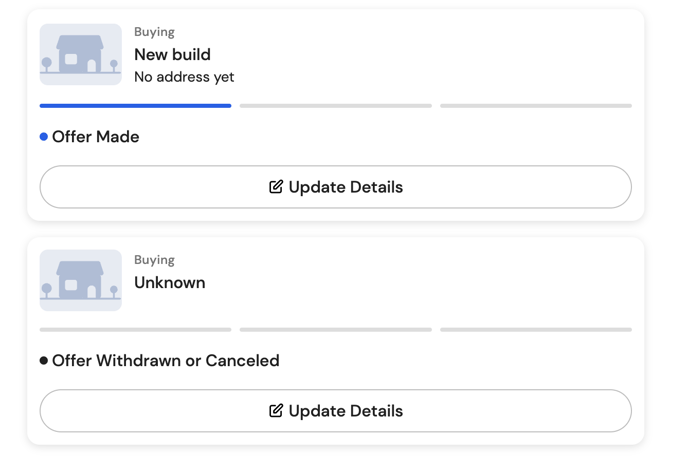The height and width of the screenshot is (456, 688).
Task: Click the New build middle progress segment
Action: 335,106
